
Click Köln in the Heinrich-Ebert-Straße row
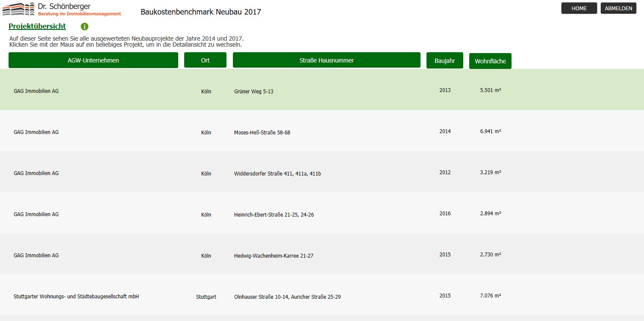point(206,215)
